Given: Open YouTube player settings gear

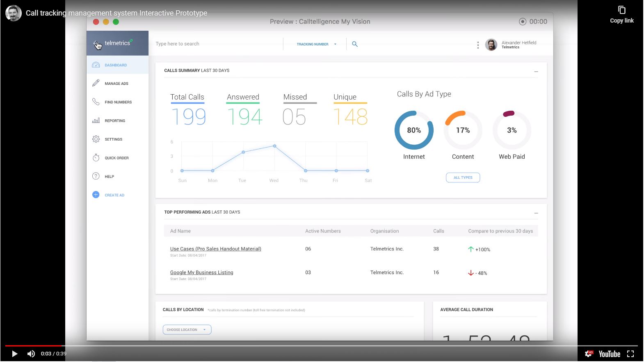Looking at the screenshot, I should pos(589,354).
